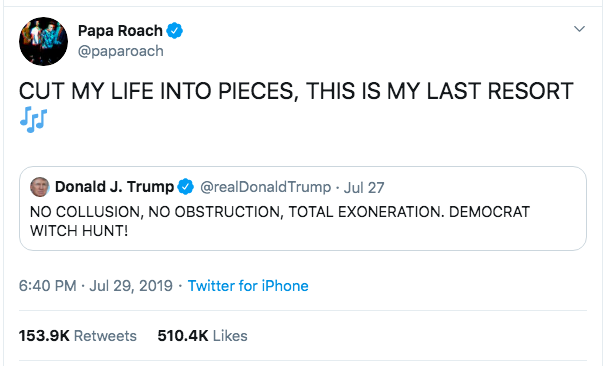Viewport: 607px width, 366px height.
Task: Click Donald J. Trump small avatar
Action: 40,187
